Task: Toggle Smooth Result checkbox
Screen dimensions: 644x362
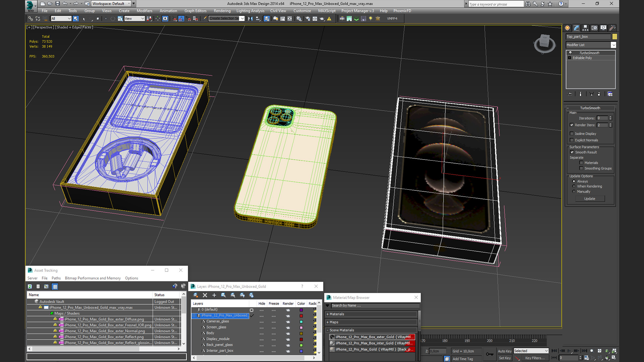Action: pyautogui.click(x=572, y=152)
